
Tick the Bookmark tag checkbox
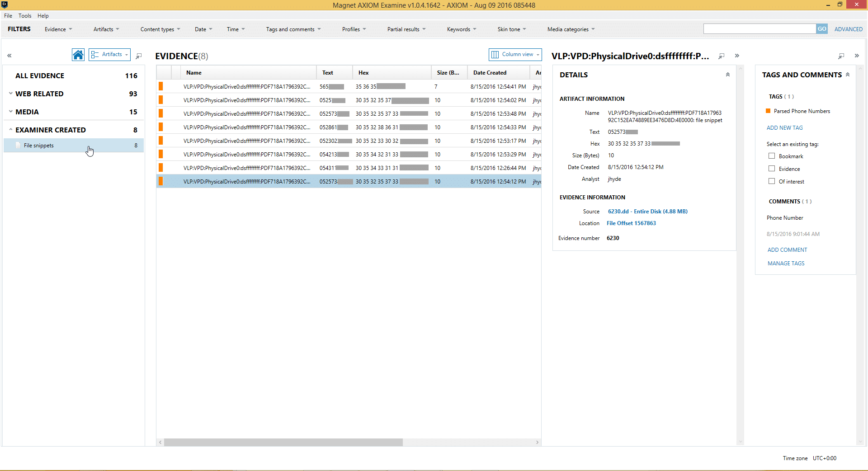point(772,156)
